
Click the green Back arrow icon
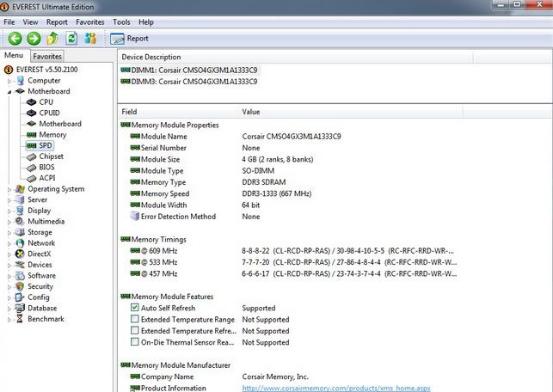15,39
